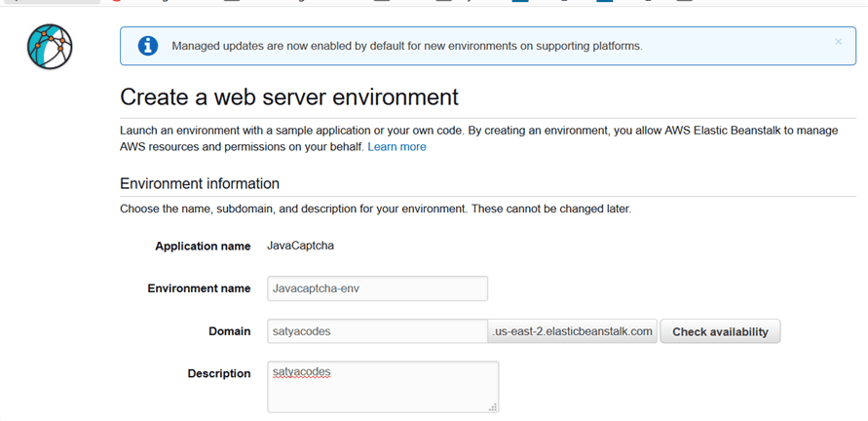Click the .us-east-2.elasticbeanstalk.com domain suffix

[572, 331]
